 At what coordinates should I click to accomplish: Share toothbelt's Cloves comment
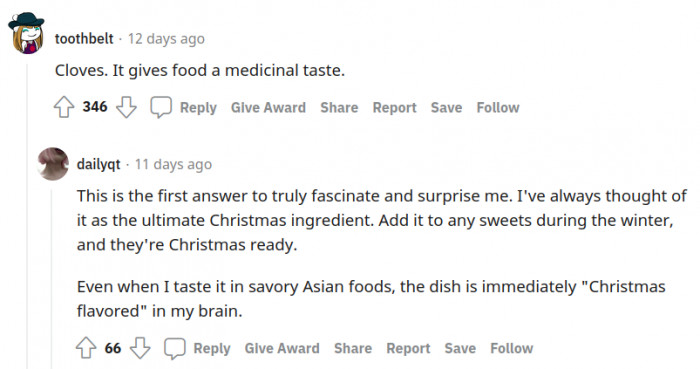339,108
